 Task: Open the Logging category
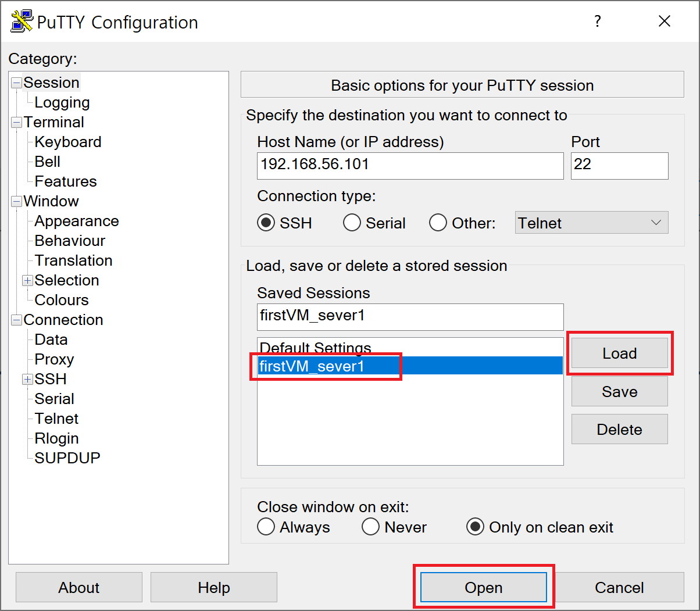pyautogui.click(x=62, y=102)
